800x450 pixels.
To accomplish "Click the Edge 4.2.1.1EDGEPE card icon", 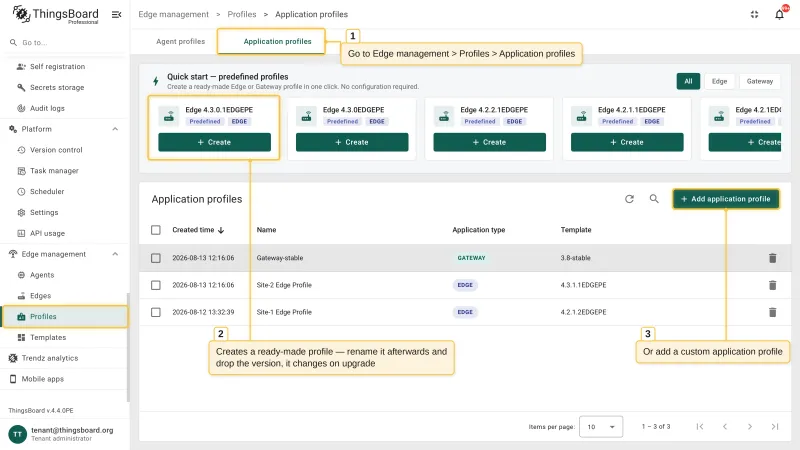I will pyautogui.click(x=581, y=116).
